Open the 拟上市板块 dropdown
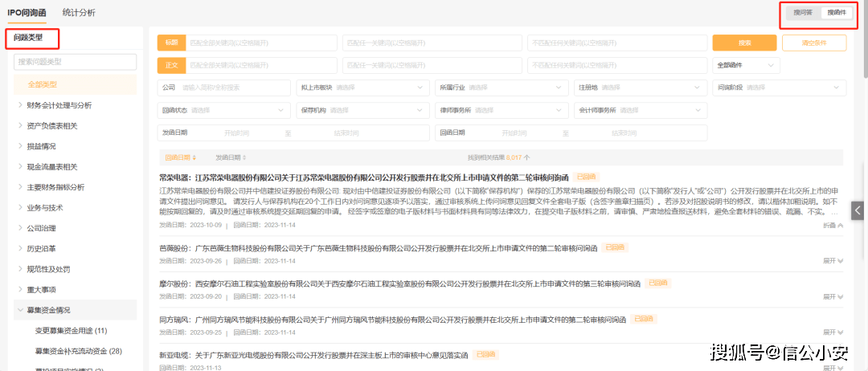This screenshot has height=371, width=868. (x=362, y=88)
